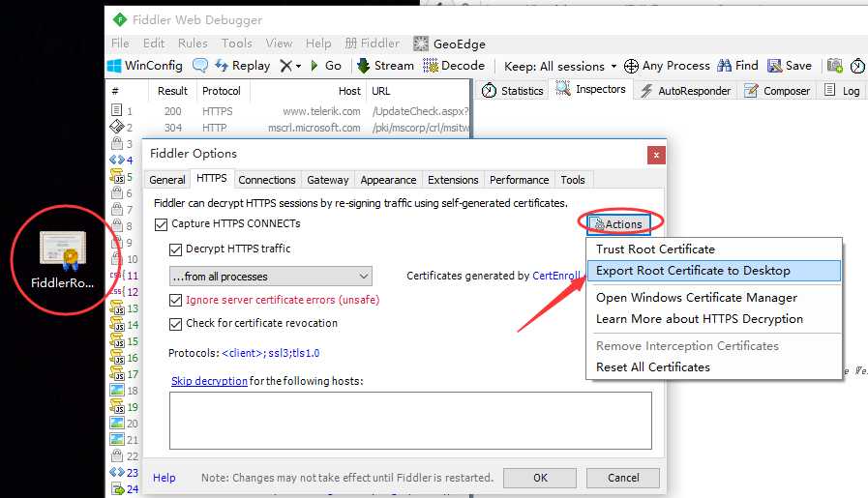Click the Replay arrows icon
The width and height of the screenshot is (868, 498).
point(222,66)
